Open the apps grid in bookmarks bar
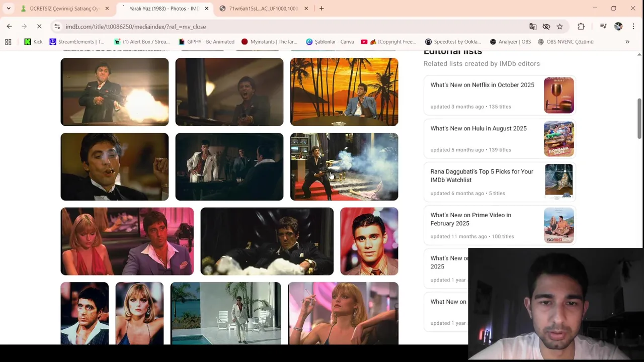This screenshot has height=362, width=644. tap(8, 42)
